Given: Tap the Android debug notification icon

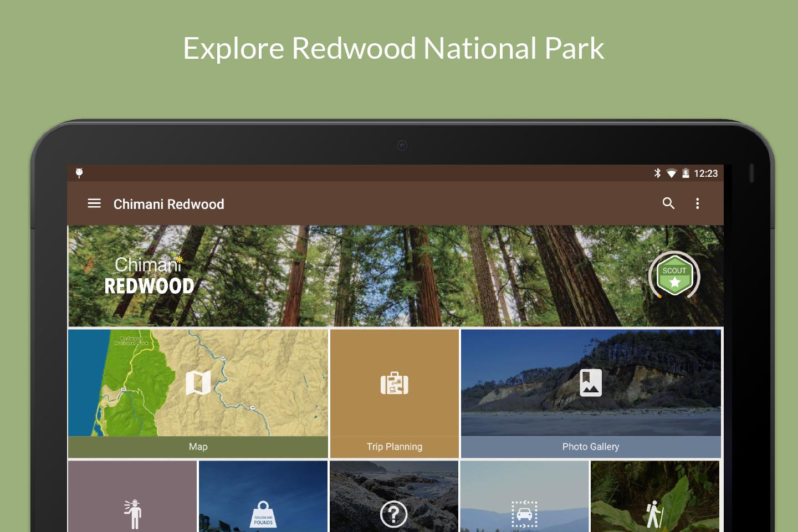Looking at the screenshot, I should coord(79,173).
